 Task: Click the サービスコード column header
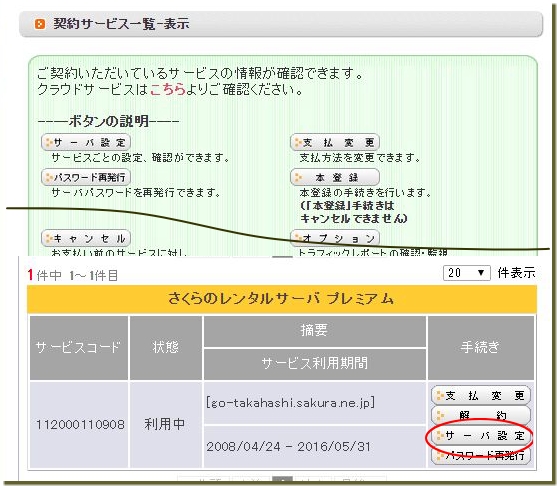(79, 347)
